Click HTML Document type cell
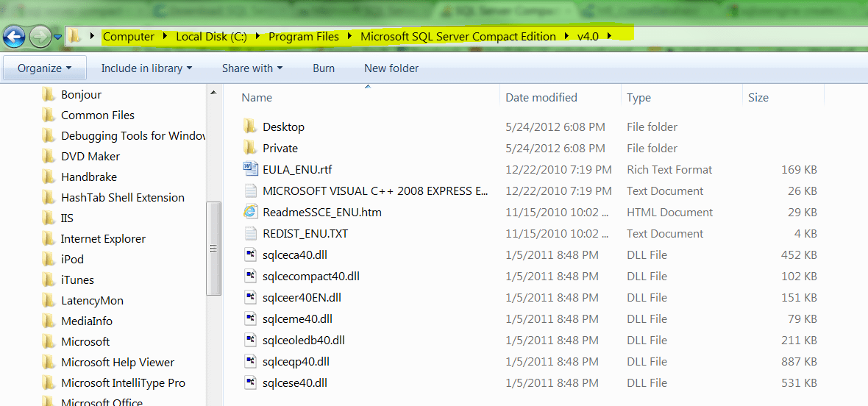 click(670, 212)
